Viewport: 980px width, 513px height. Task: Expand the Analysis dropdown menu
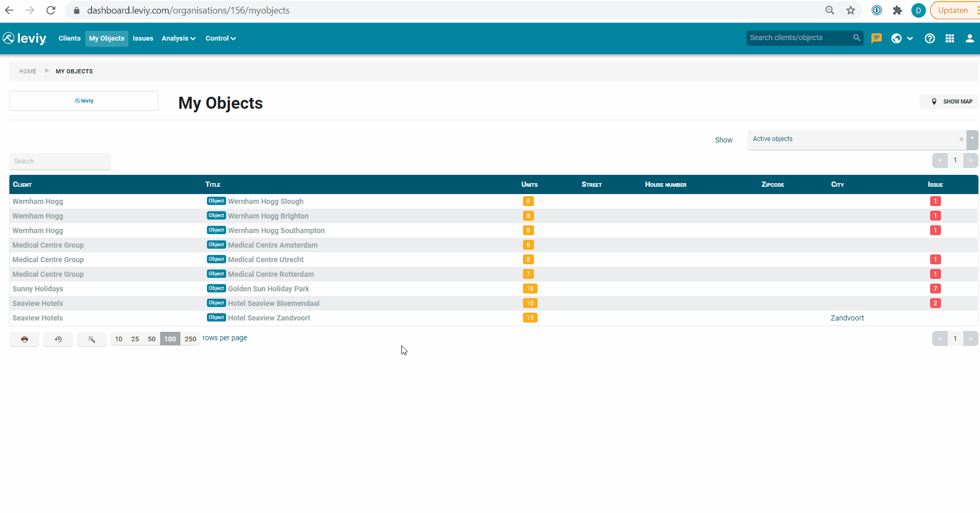click(x=178, y=39)
